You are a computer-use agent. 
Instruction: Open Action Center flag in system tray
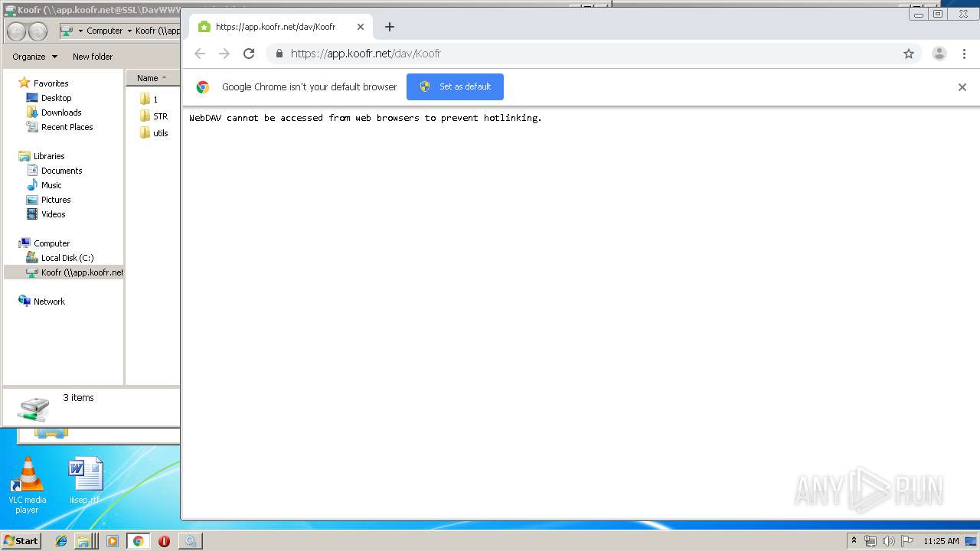[x=906, y=541]
